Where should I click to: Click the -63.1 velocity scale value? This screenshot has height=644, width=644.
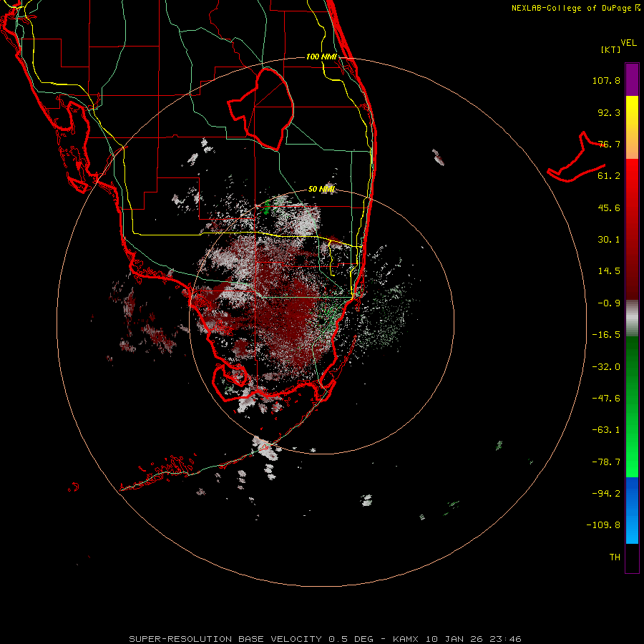606,430
